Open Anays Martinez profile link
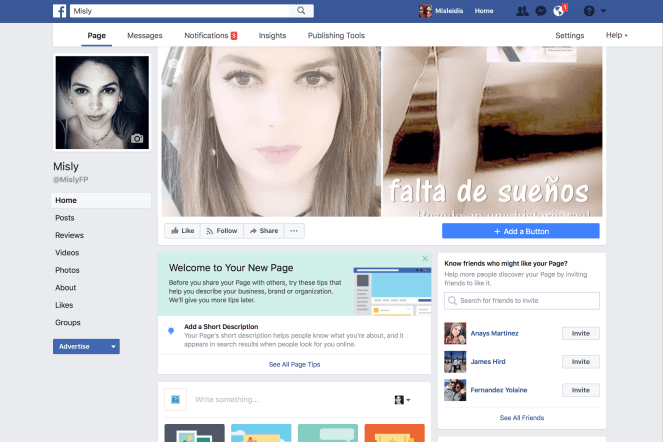 click(494, 333)
